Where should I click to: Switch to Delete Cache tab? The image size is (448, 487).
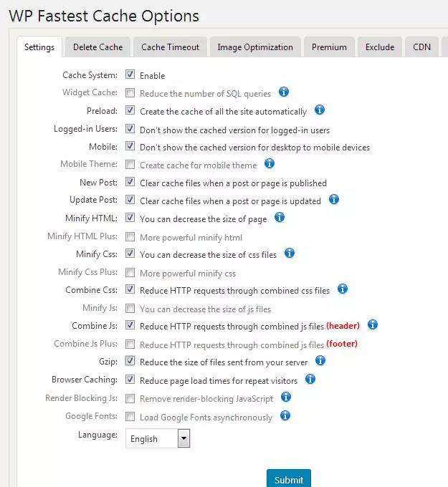click(97, 47)
